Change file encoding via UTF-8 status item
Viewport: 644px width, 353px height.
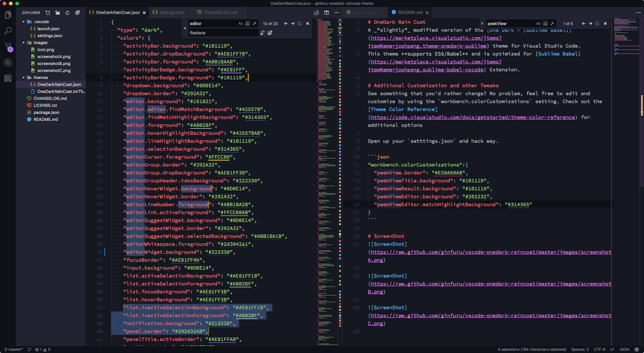click(599, 349)
